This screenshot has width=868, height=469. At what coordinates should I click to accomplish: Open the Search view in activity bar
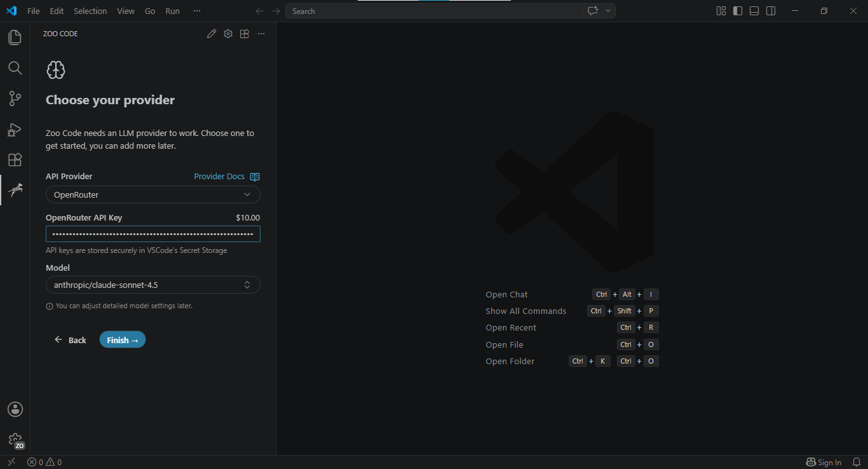click(15, 68)
